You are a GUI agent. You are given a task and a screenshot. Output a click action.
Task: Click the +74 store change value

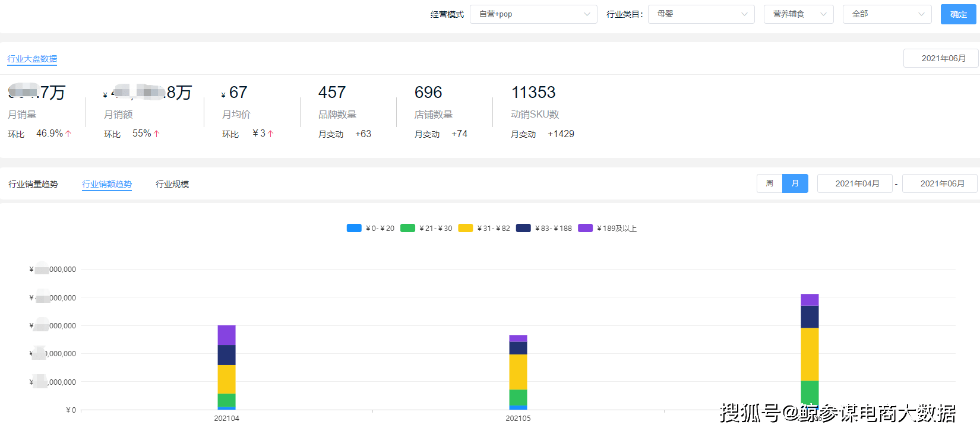point(459,134)
